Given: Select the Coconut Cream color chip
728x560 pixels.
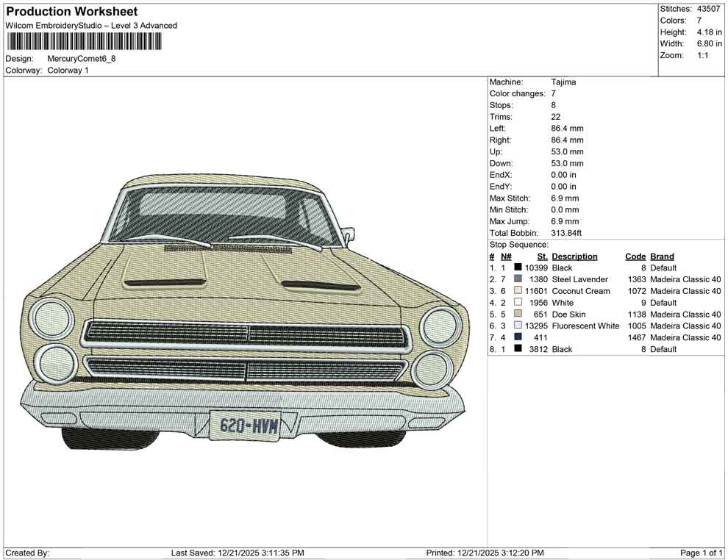Looking at the screenshot, I should pos(517,291).
